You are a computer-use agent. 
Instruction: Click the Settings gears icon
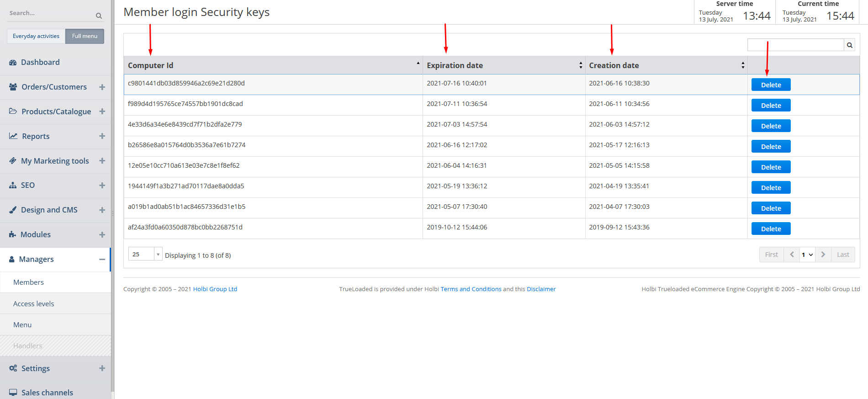tap(13, 368)
